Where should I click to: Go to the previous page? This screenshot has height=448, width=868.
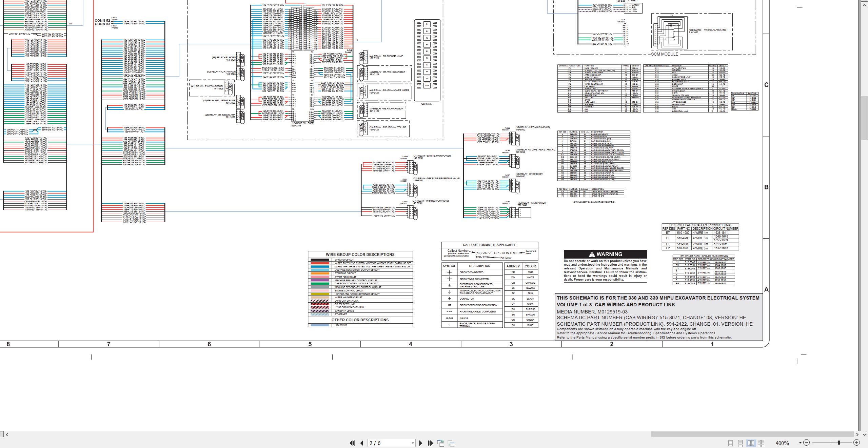(362, 443)
